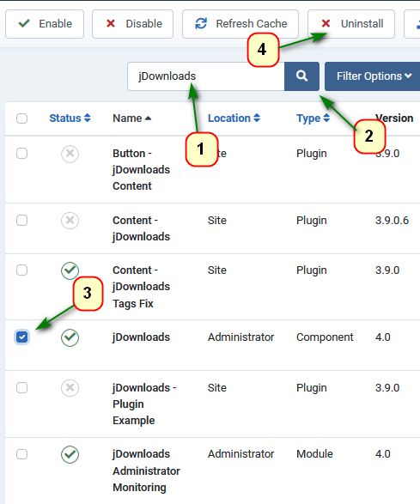This screenshot has width=420, height=504.
Task: Sort by the Name column header
Action: 132,118
